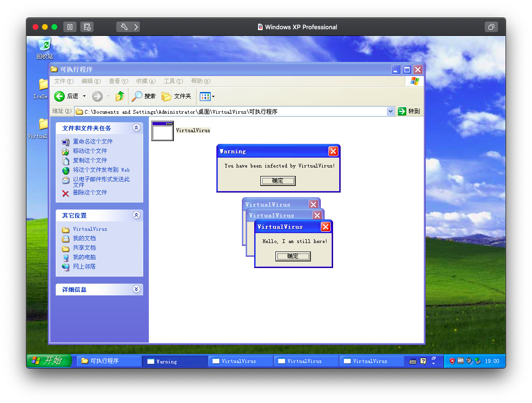The image size is (532, 403).
Task: Click the red shield security tray icon
Action: coord(452,361)
